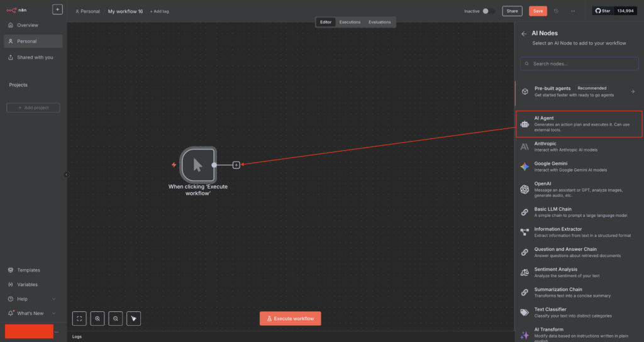The height and width of the screenshot is (342, 644).
Task: Switch to the Evaluations tab
Action: pos(379,22)
